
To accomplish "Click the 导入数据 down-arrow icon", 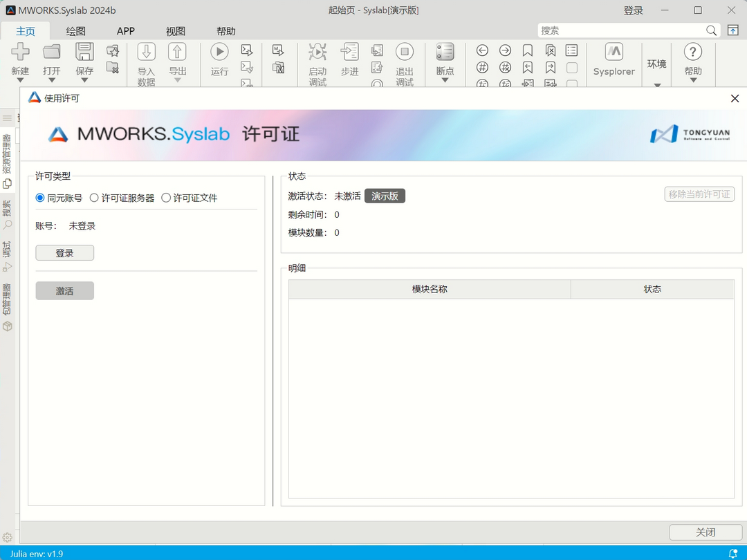I will 146,51.
